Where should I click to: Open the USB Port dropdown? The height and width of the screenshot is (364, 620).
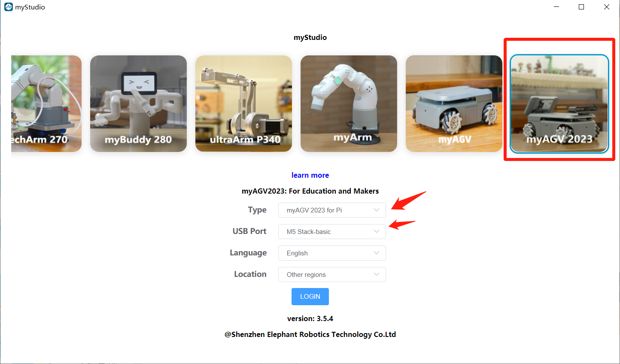coord(332,231)
